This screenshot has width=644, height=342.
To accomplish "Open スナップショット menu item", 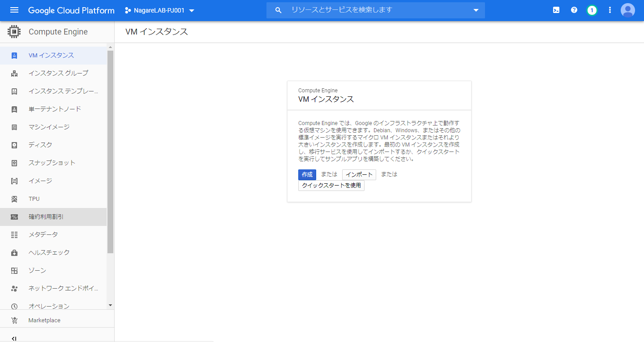I will click(x=53, y=163).
